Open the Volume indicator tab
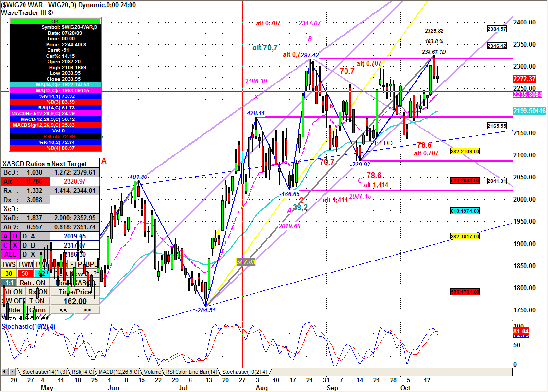Screen dimensions: 548x392 153,372
